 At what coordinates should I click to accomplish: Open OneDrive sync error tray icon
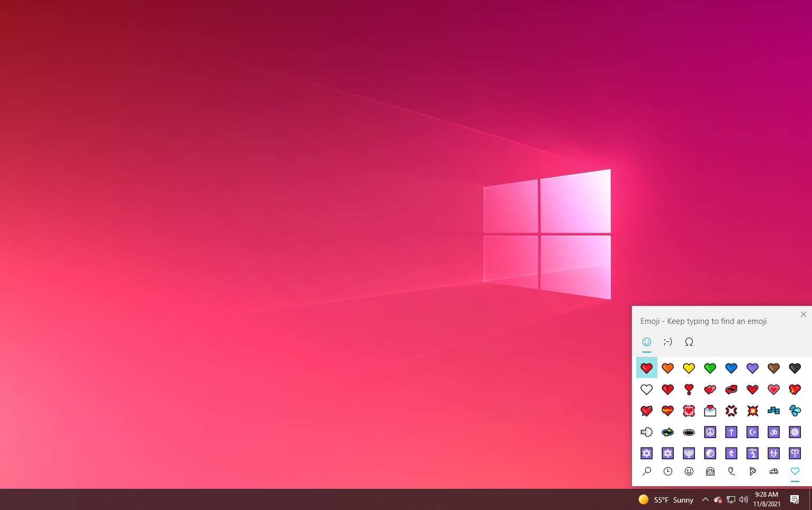pos(718,499)
